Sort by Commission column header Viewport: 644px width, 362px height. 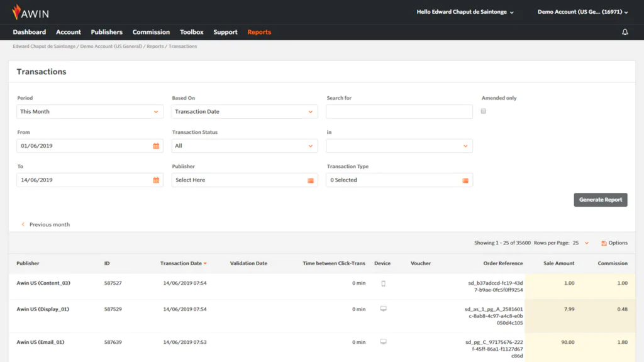613,263
